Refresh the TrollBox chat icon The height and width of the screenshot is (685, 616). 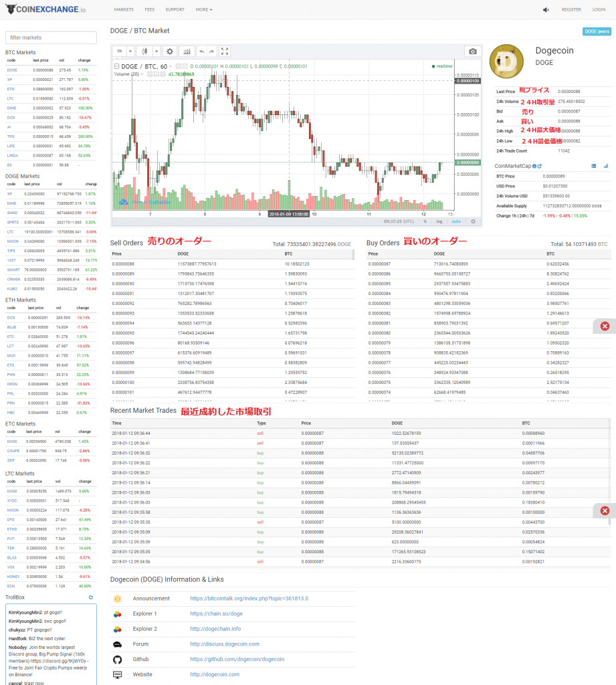[91, 597]
